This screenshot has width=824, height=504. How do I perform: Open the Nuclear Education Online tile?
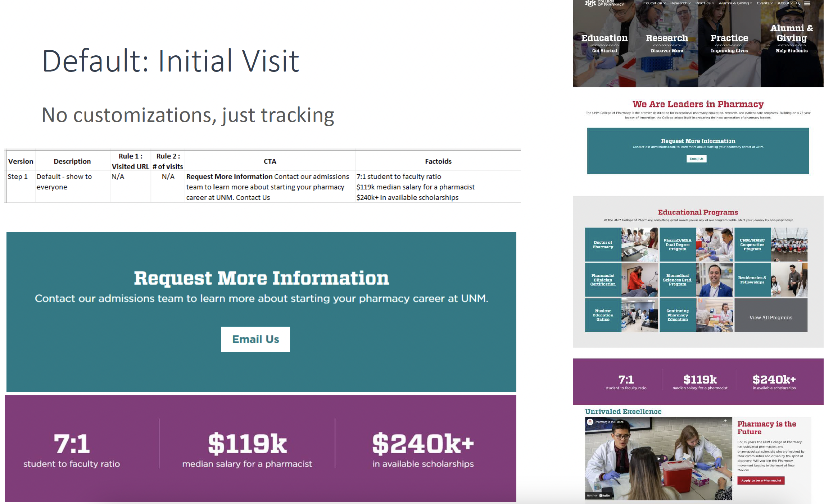pos(621,315)
